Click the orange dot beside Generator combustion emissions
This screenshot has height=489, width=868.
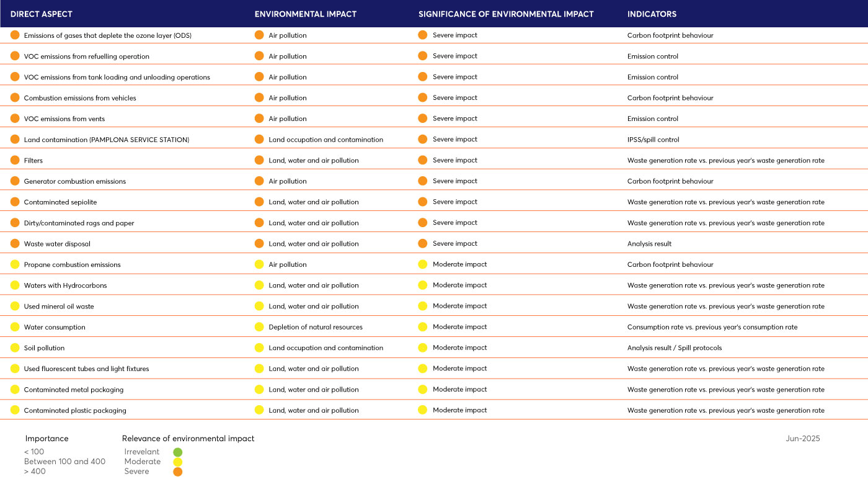pyautogui.click(x=15, y=181)
